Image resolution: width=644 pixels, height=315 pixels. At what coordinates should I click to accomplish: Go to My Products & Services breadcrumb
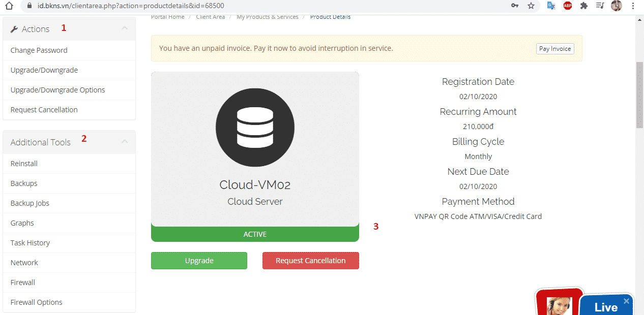[268, 17]
